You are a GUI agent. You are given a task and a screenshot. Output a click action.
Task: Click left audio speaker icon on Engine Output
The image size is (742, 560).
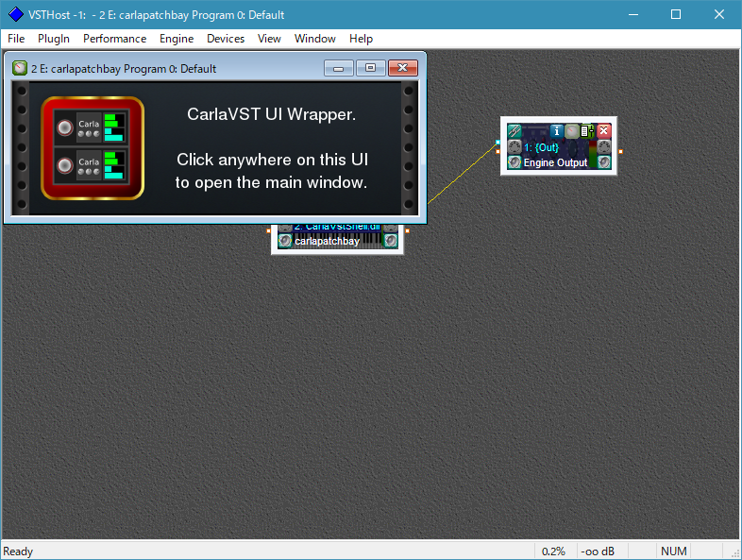pyautogui.click(x=514, y=162)
